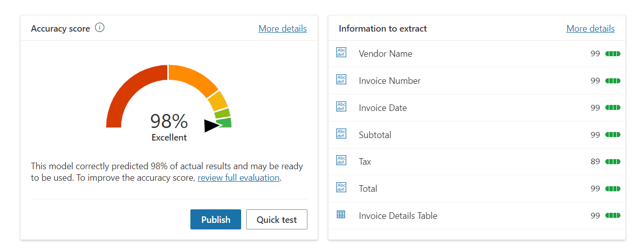Click the 98% accuracy gauge pointer

pos(211,125)
